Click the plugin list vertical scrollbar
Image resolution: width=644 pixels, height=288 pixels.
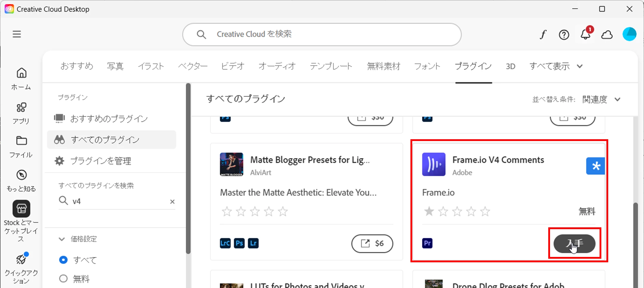click(x=635, y=245)
